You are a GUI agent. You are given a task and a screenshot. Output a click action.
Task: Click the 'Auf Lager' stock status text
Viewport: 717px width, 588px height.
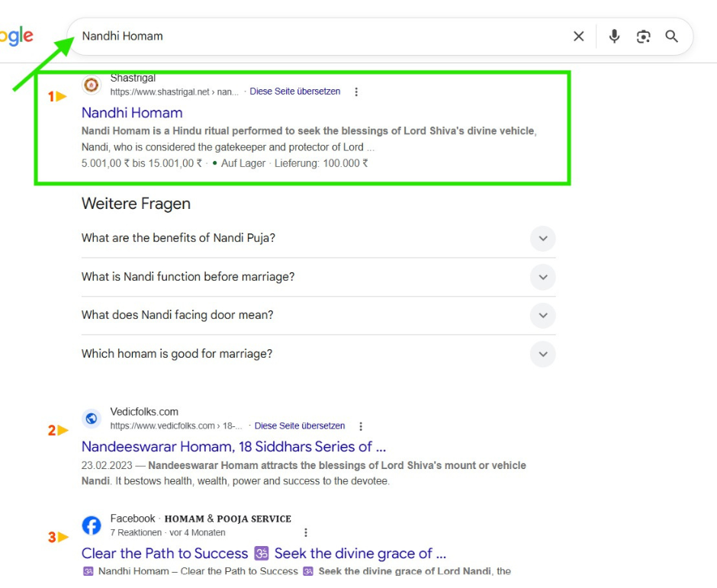pos(243,163)
